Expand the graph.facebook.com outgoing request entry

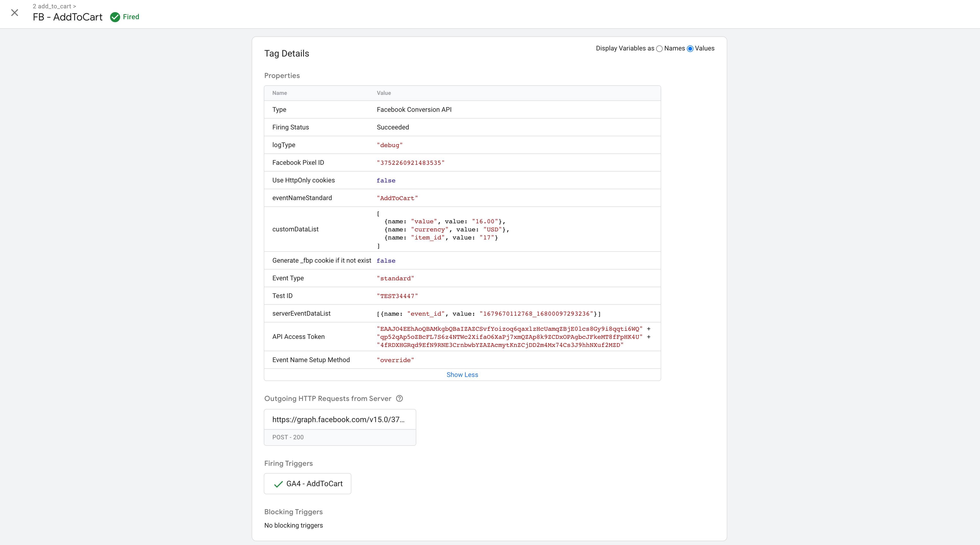pyautogui.click(x=340, y=420)
